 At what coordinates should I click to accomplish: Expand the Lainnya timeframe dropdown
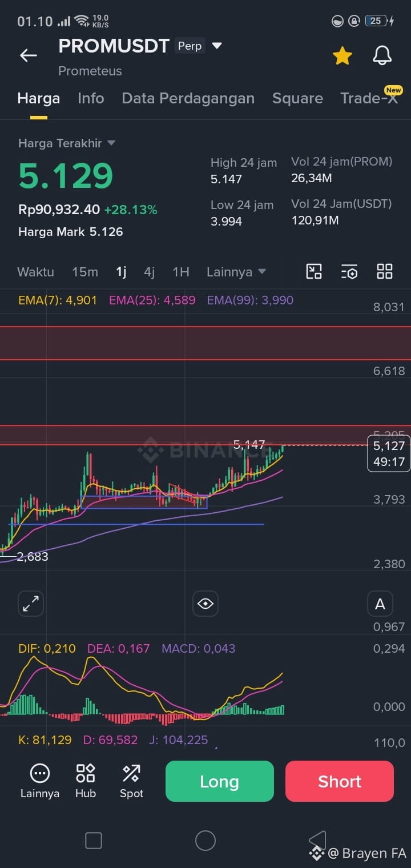(x=236, y=272)
